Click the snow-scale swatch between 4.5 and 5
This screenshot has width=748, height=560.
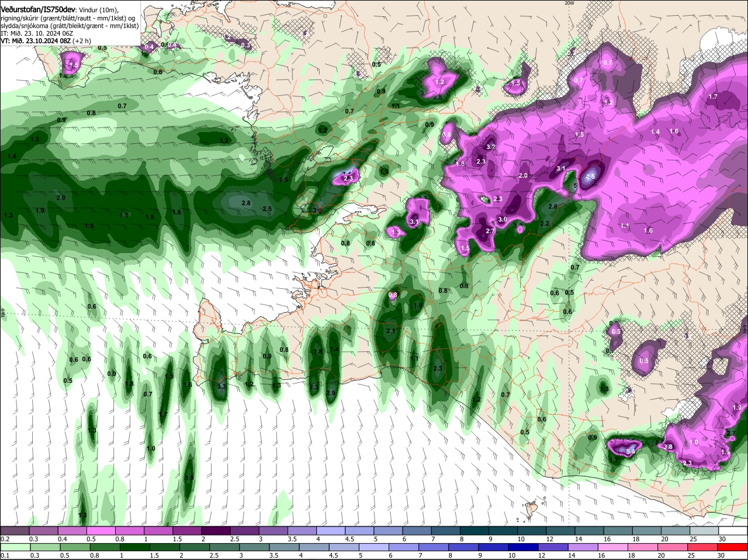click(x=359, y=531)
